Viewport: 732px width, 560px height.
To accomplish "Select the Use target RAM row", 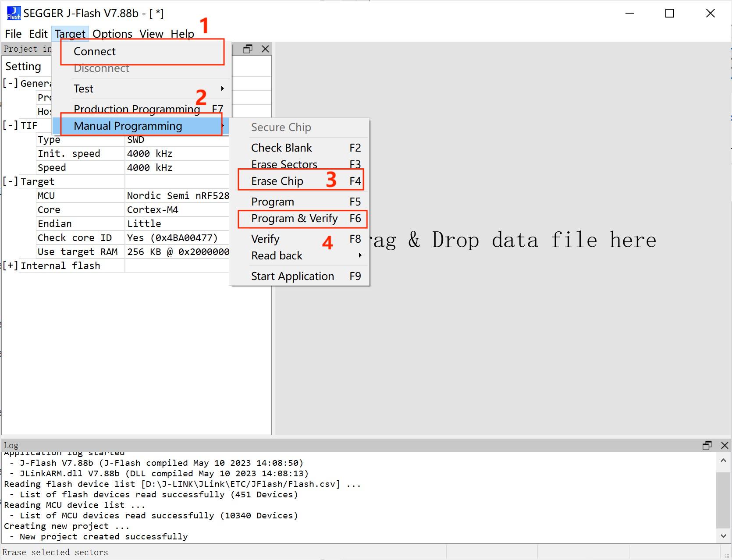I will coord(133,252).
